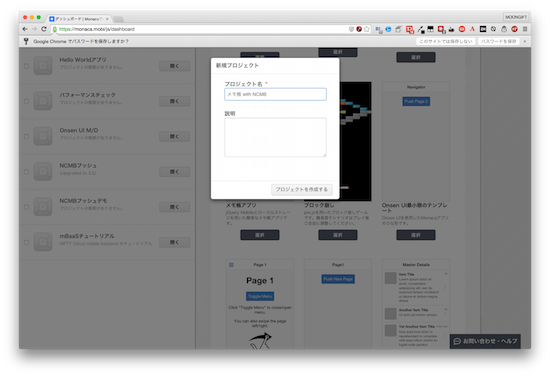Image resolution: width=550 pixels, height=376 pixels.
Task: Click the mBaaSチュートリアル project name
Action: pyautogui.click(x=87, y=236)
